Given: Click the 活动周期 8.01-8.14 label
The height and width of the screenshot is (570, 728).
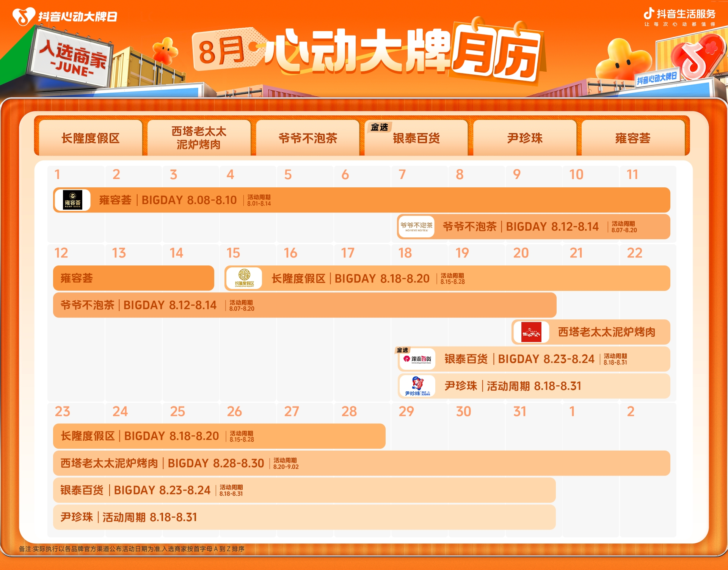Looking at the screenshot, I should 259,200.
